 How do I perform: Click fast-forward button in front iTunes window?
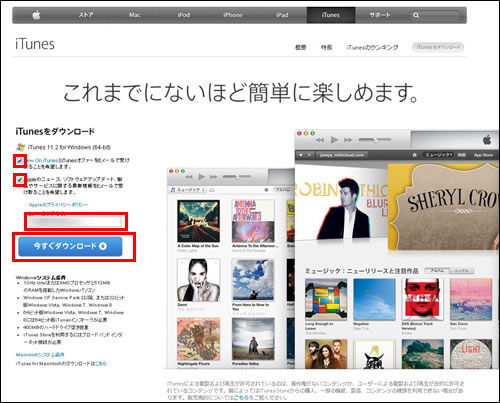348,140
